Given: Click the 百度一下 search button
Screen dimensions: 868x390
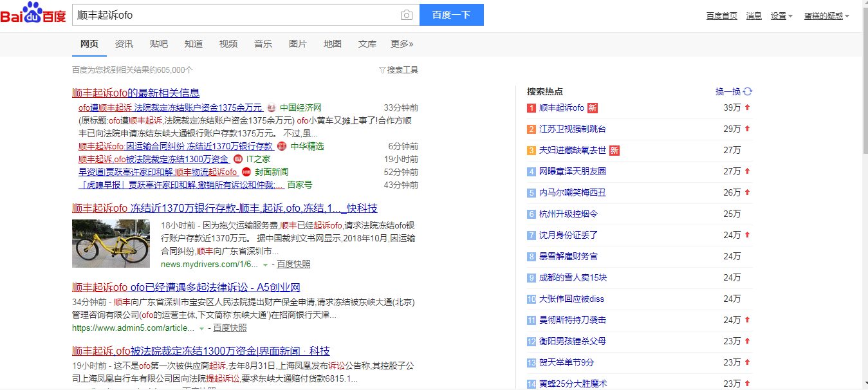Looking at the screenshot, I should coord(452,15).
